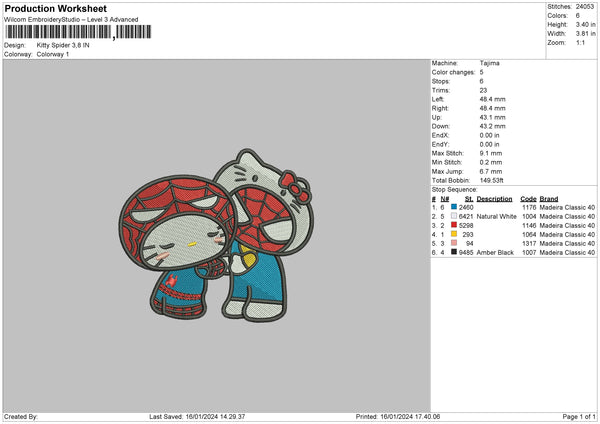
Task: Click the 'Last Saved: 16/01/2024' footer text
Action: (x=197, y=417)
